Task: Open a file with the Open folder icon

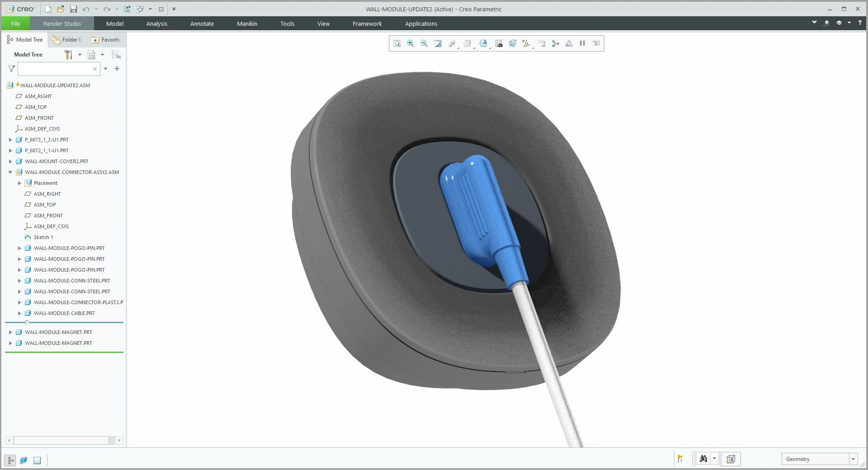Action: 61,9
